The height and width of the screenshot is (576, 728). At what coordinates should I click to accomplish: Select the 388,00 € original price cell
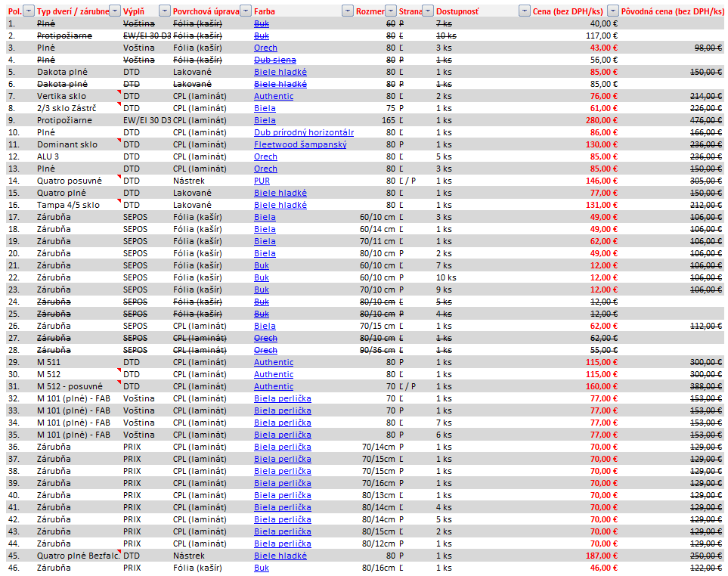click(706, 386)
